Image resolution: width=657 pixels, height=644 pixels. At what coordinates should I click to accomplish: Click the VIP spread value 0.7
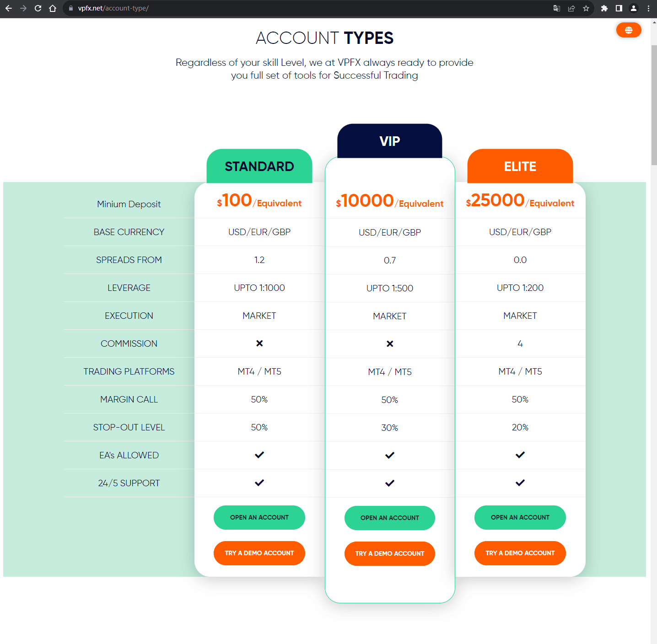coord(390,260)
